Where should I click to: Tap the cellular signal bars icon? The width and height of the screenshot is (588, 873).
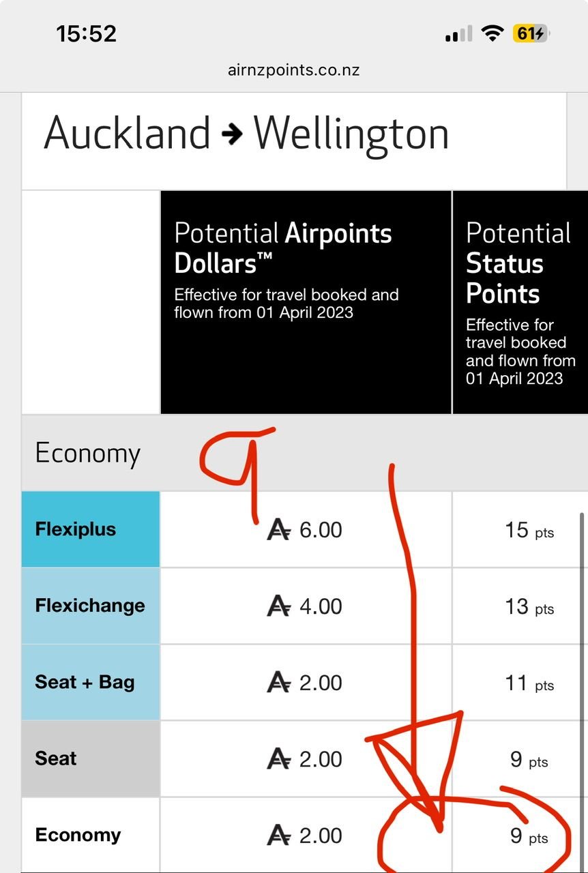point(458,34)
